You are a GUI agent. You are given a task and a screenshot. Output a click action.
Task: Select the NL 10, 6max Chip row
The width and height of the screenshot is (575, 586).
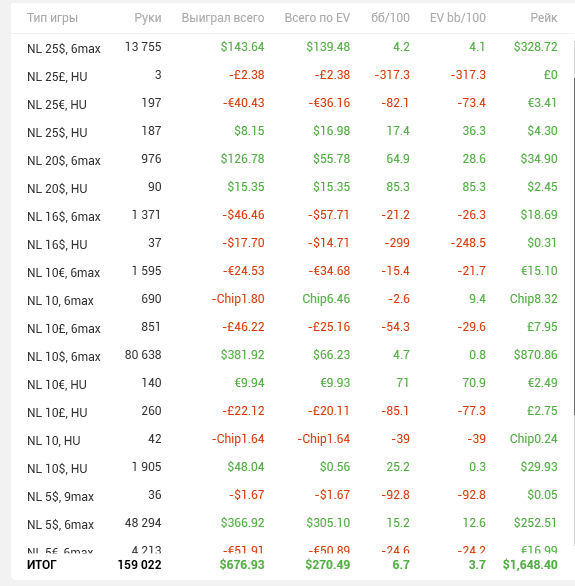point(292,299)
